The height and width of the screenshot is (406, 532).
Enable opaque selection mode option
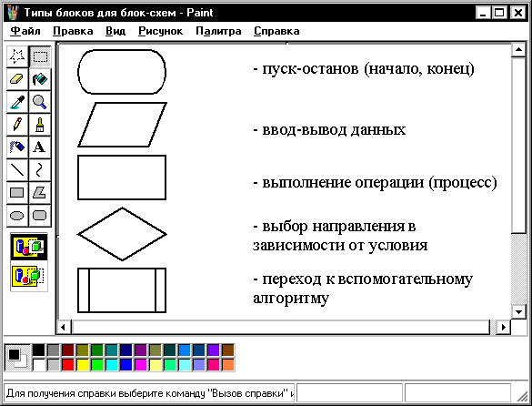coord(29,247)
